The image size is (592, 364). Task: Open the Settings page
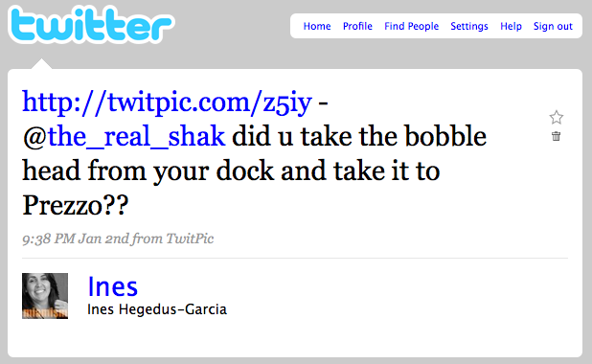(x=469, y=26)
